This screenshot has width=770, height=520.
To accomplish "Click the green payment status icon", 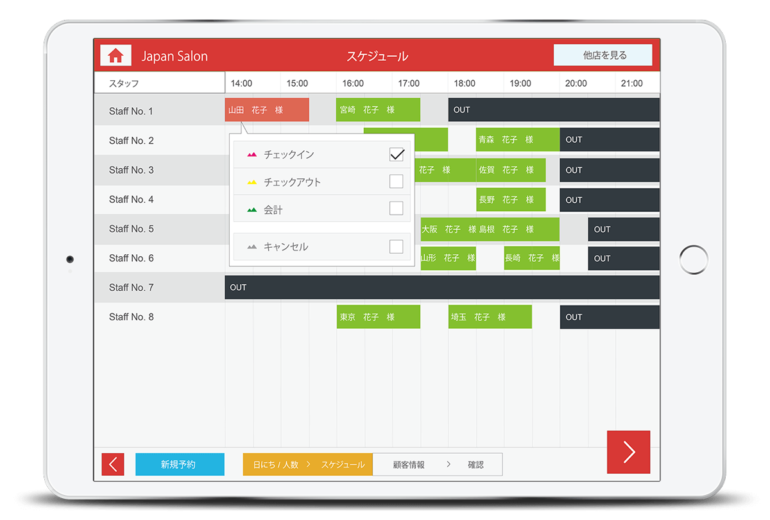I will point(252,210).
